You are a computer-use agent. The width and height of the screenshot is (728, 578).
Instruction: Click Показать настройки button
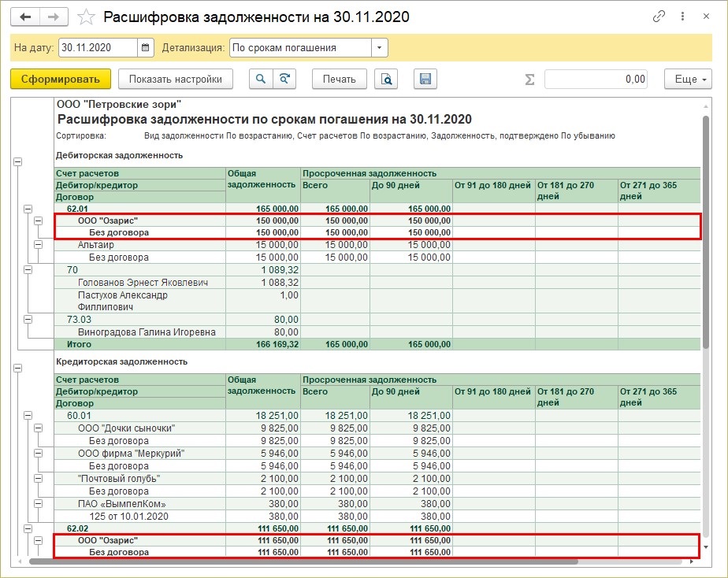(x=176, y=80)
